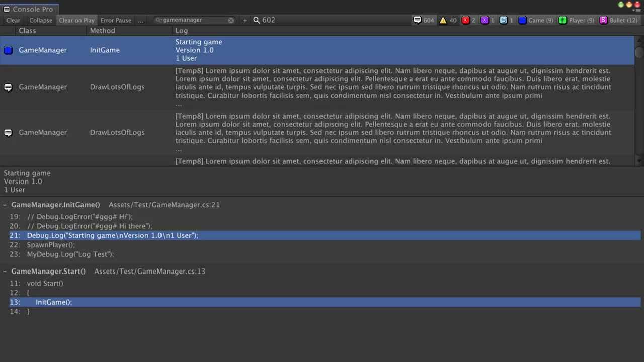Clear the gamemanager search text
This screenshot has height=362, width=644.
pyautogui.click(x=231, y=20)
